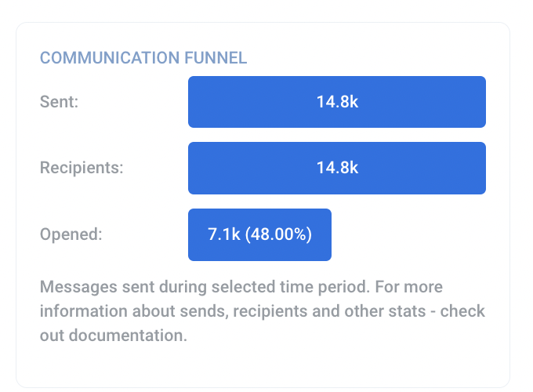The width and height of the screenshot is (533, 392).
Task: Click the Communication Funnel card heading
Action: pyautogui.click(x=143, y=57)
